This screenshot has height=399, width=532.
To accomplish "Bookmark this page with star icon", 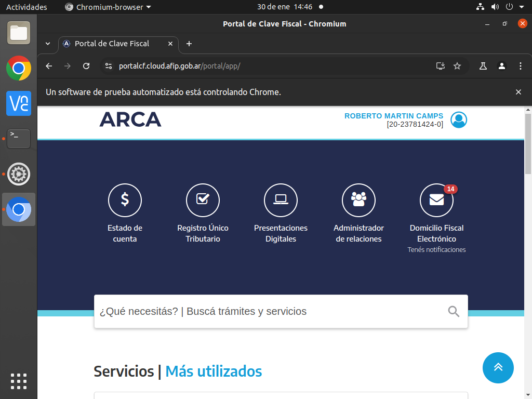I will click(457, 66).
